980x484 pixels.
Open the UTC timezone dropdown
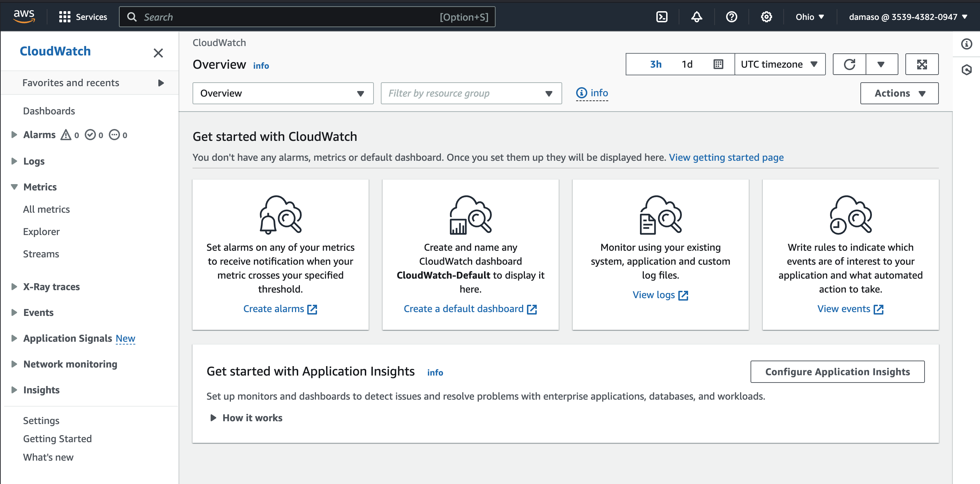(x=779, y=64)
